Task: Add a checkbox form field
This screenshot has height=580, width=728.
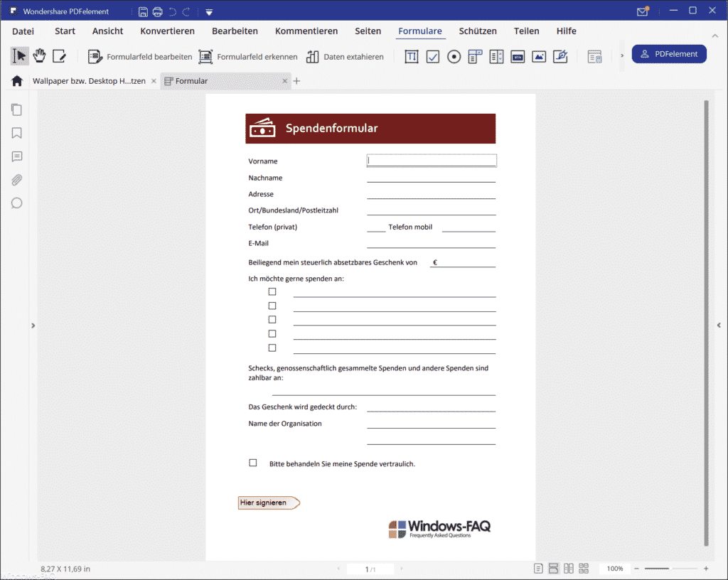Action: click(x=433, y=57)
